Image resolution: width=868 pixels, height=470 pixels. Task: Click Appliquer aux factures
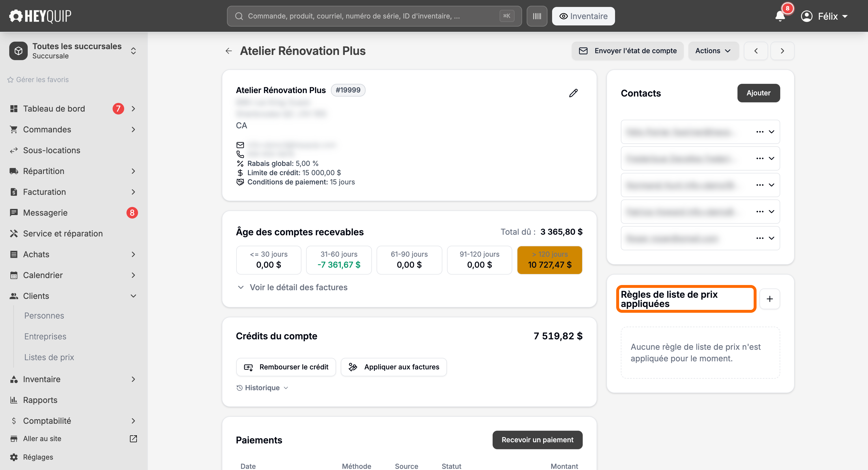coord(394,367)
